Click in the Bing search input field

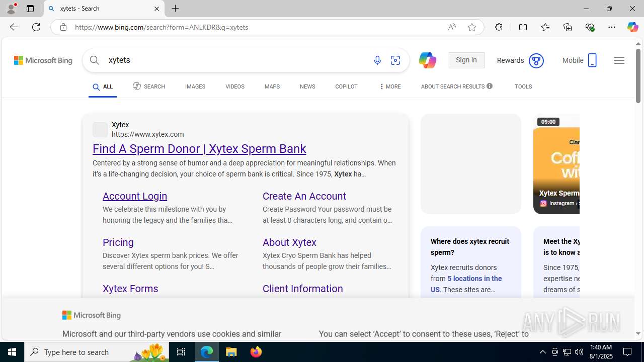tap(236, 60)
